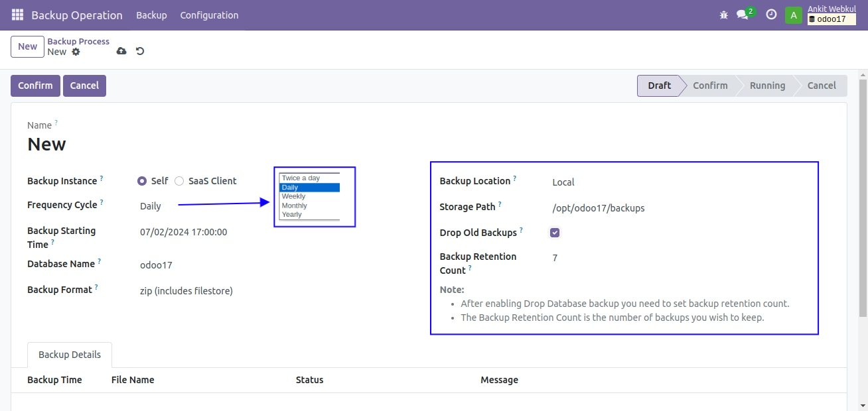Select the Self backup instance radio
Image resolution: width=868 pixels, height=411 pixels.
(142, 181)
